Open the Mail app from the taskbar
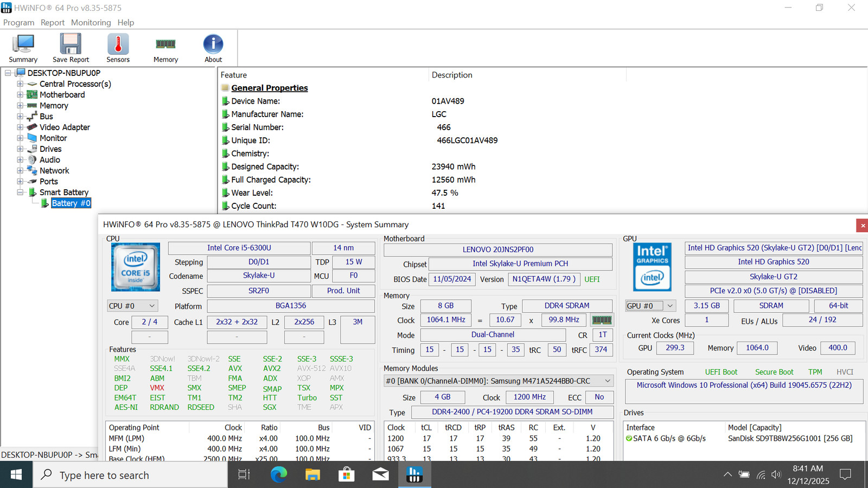Screen dimensions: 868x488 (x=380, y=475)
